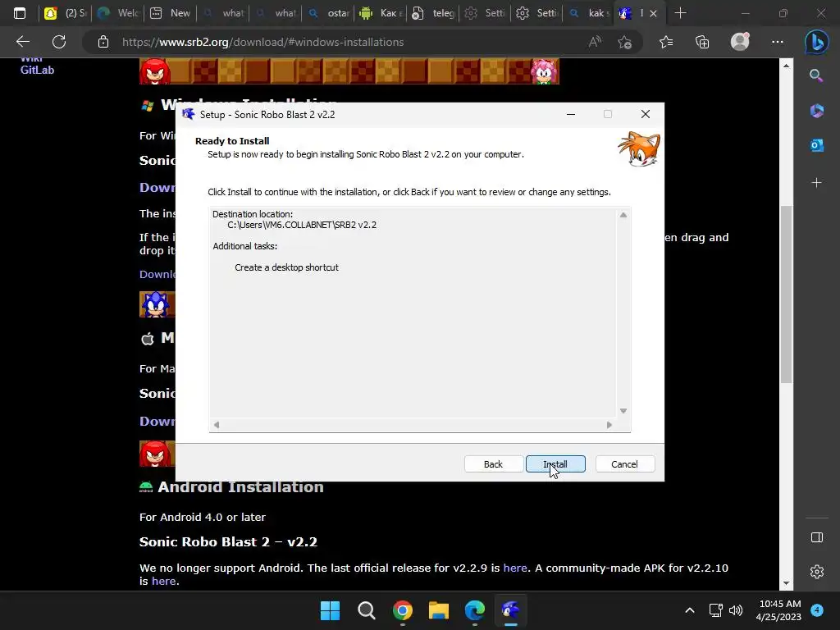Screen dimensions: 840x630
Task: Open Chrome from the taskbar
Action: pyautogui.click(x=402, y=610)
